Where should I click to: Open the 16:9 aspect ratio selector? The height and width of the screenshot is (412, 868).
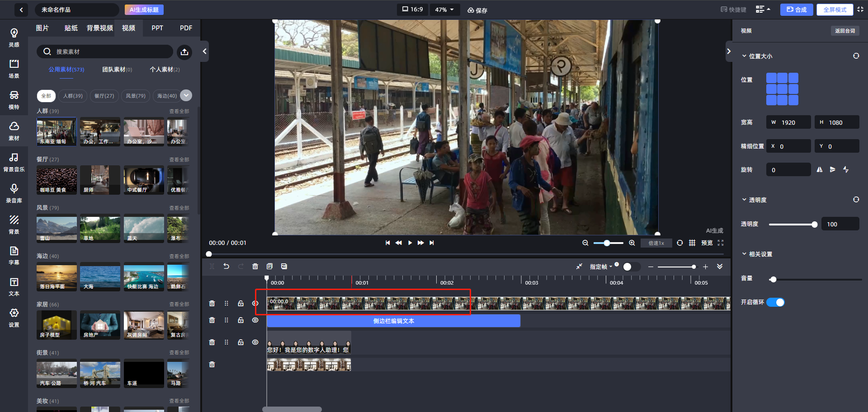(x=412, y=9)
